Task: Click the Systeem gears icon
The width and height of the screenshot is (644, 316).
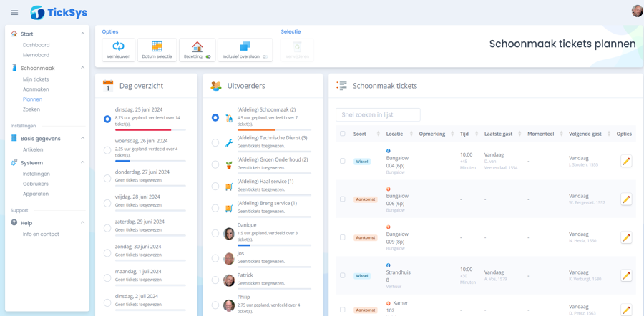Action: pyautogui.click(x=14, y=162)
